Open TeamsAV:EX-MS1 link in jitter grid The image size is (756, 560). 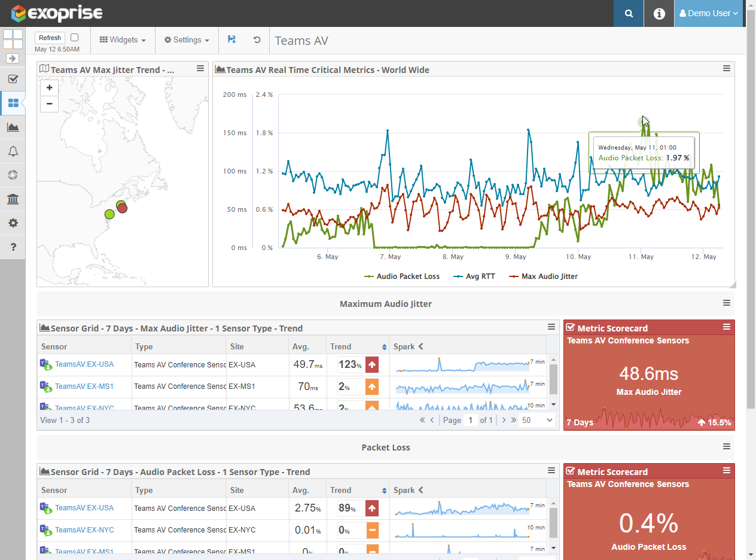(84, 386)
